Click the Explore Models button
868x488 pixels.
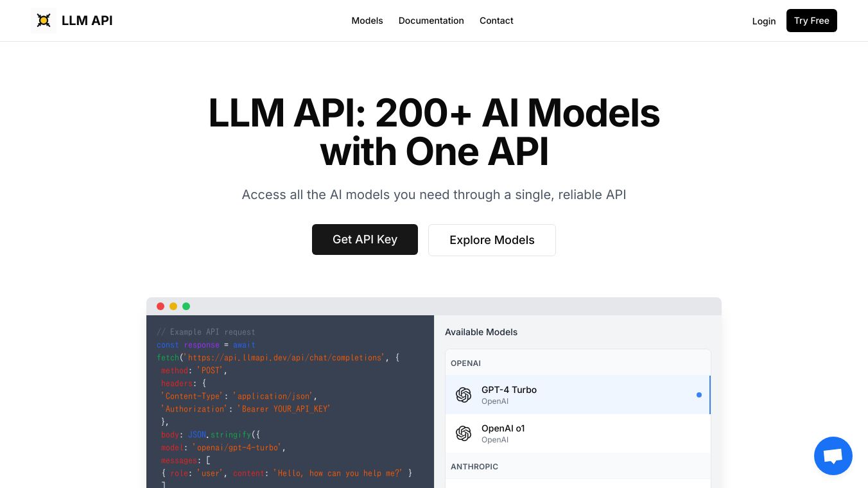[492, 240]
